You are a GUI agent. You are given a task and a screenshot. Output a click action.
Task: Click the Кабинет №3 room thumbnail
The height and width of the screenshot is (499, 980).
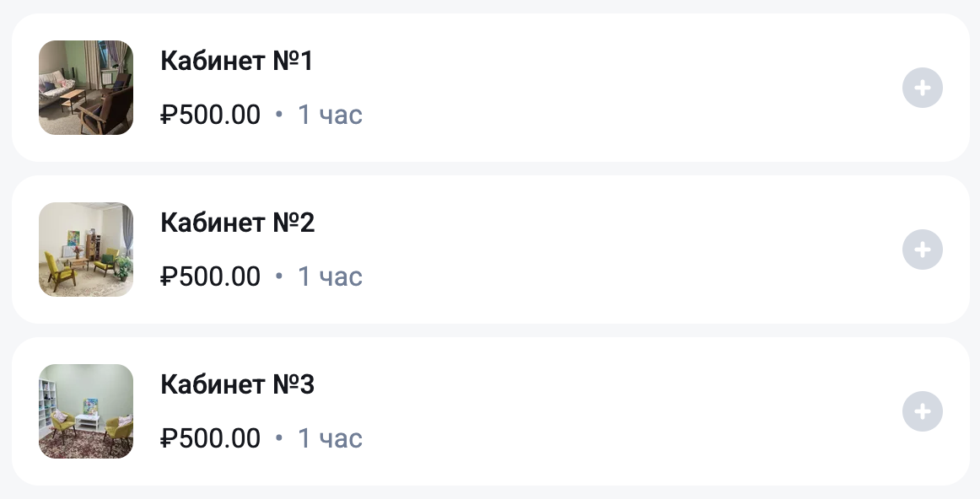(86, 411)
